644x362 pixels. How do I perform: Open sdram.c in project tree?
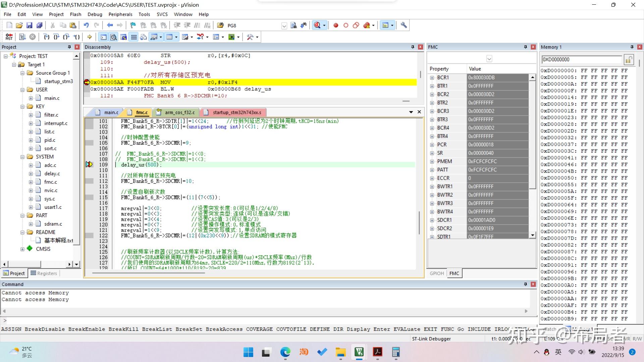[53, 224]
